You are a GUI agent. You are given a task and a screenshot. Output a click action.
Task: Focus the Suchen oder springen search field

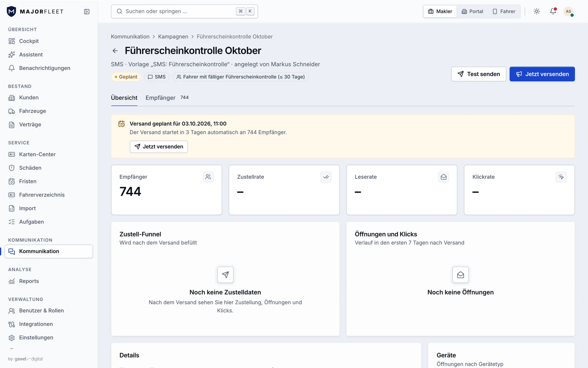coord(184,11)
